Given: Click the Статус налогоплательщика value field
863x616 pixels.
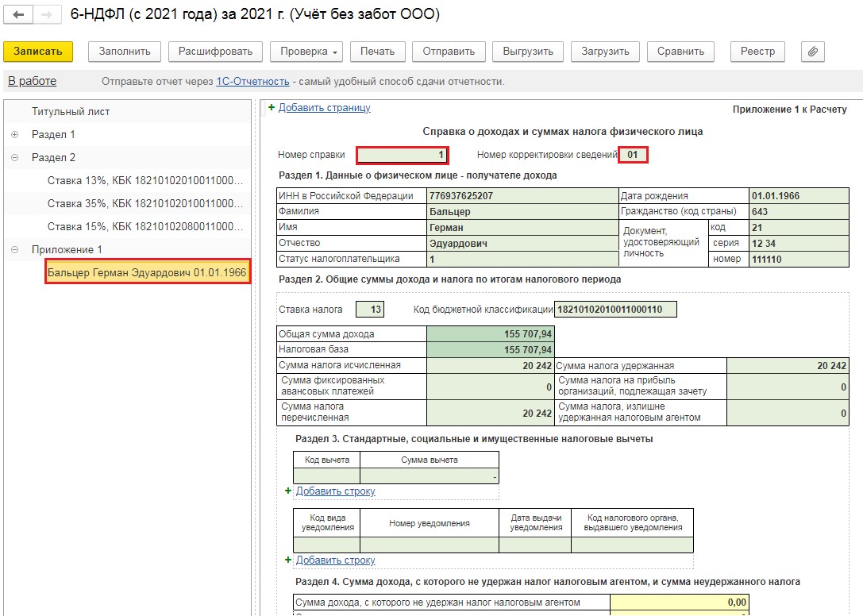Looking at the screenshot, I should tap(522, 260).
